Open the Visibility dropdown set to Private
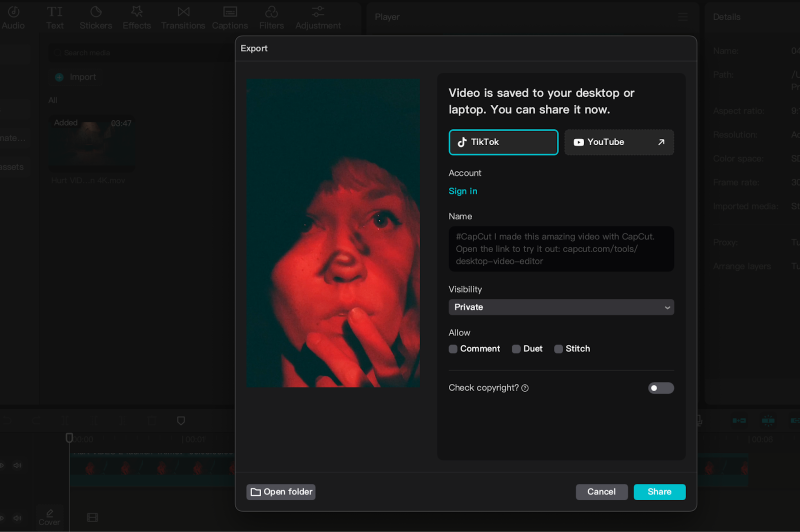The width and height of the screenshot is (800, 532). click(x=561, y=307)
